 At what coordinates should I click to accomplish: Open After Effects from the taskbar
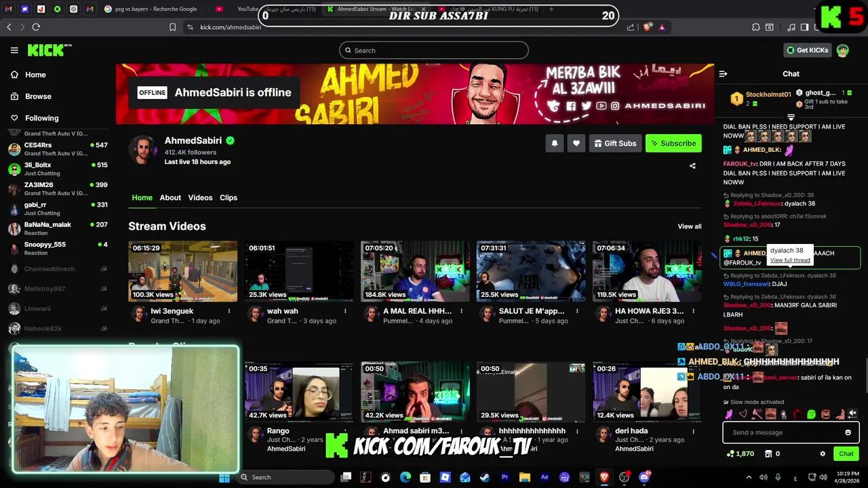[545, 477]
